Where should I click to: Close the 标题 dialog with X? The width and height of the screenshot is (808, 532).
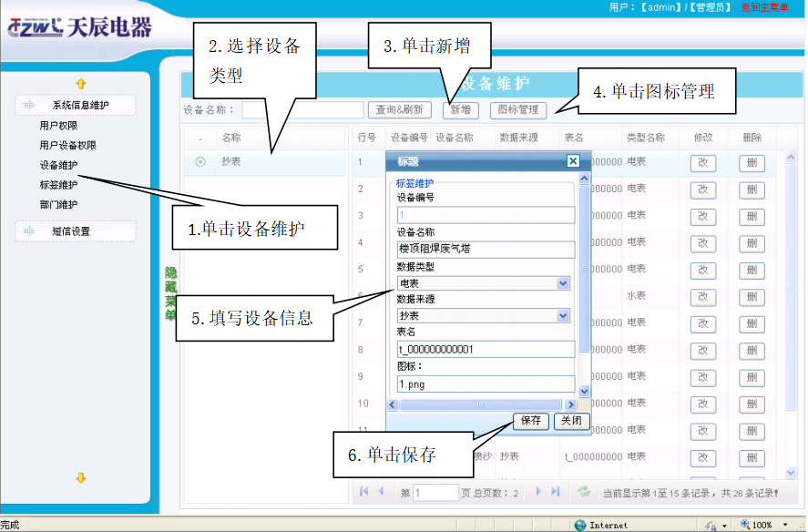coord(573,161)
